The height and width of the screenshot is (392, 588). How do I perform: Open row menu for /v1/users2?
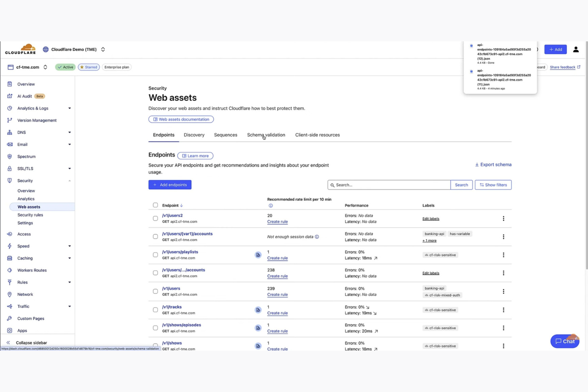click(503, 218)
